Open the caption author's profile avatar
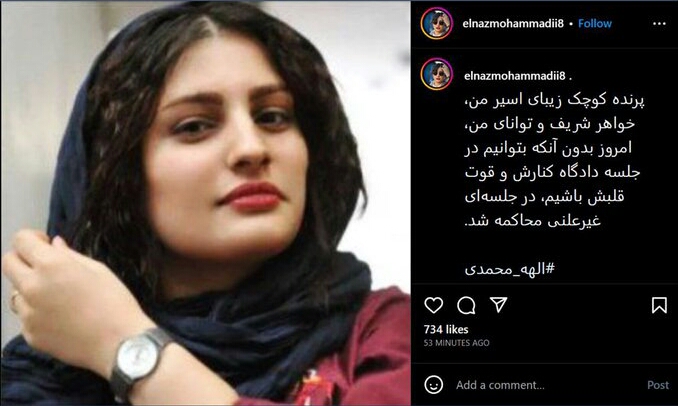The width and height of the screenshot is (678, 406). tap(437, 74)
